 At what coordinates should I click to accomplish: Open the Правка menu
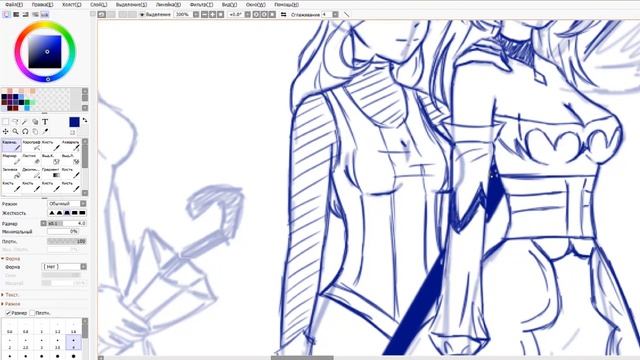pos(42,4)
